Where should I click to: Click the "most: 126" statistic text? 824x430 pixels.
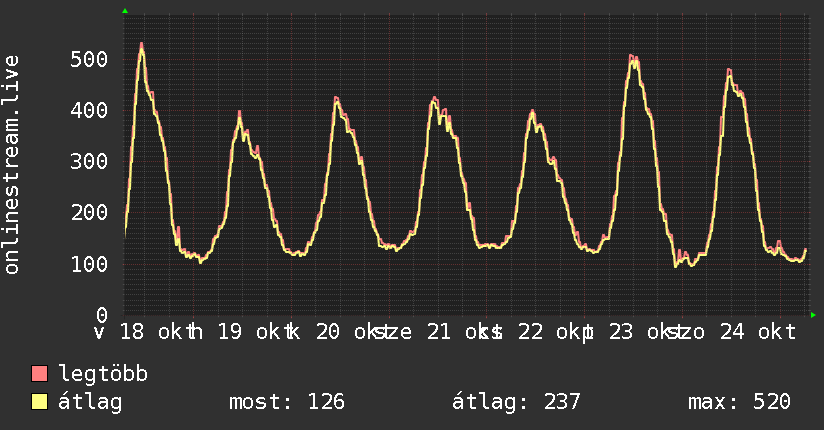[287, 402]
